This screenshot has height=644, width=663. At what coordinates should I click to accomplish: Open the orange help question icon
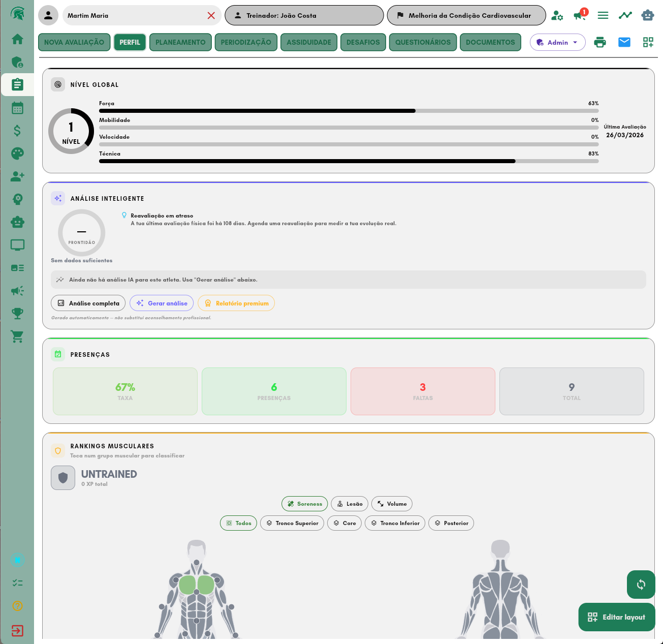(x=17, y=606)
